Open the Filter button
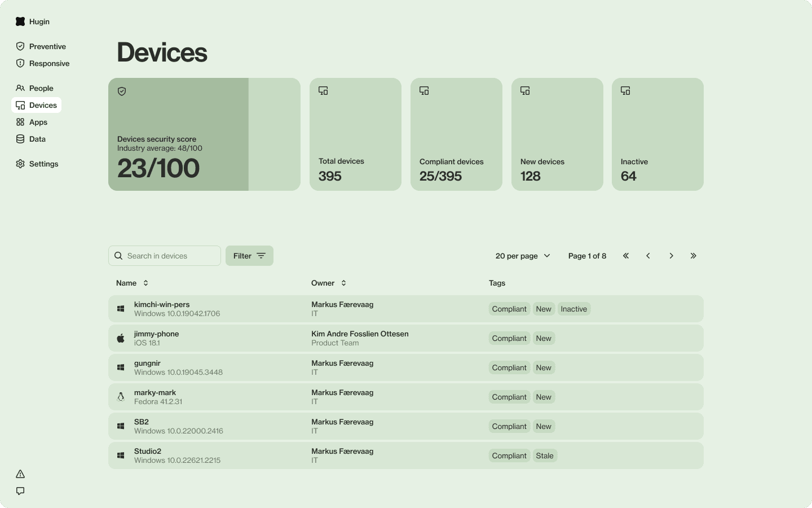This screenshot has height=508, width=812. [x=249, y=256]
